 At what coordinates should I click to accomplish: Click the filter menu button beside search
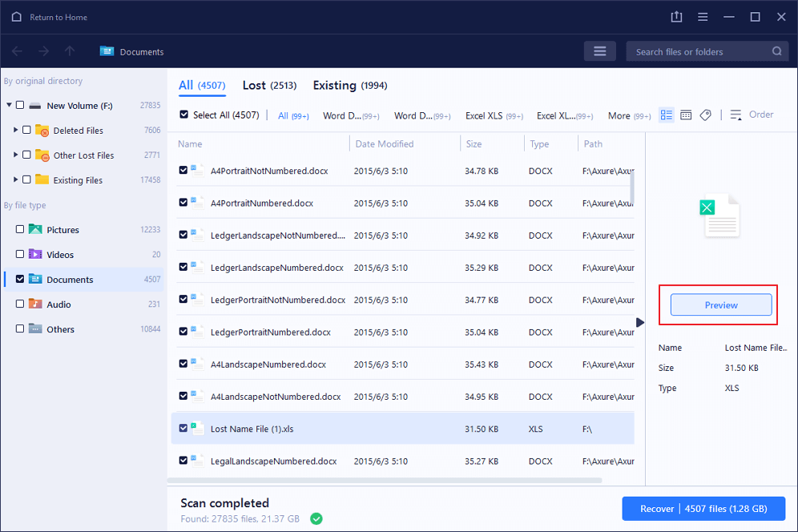pyautogui.click(x=599, y=51)
